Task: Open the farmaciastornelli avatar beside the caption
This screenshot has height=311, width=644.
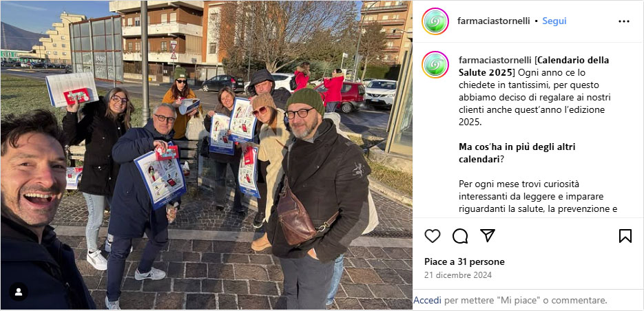Action: 435,65
